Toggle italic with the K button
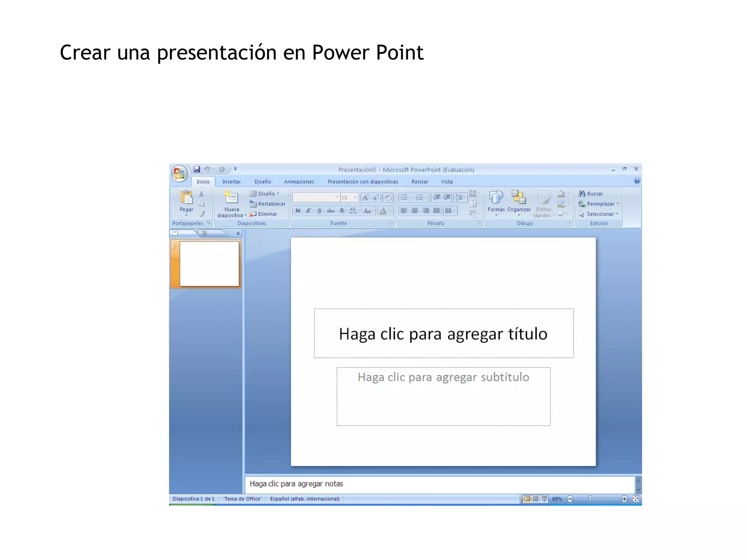Screen dimensions: 747x560 click(308, 211)
